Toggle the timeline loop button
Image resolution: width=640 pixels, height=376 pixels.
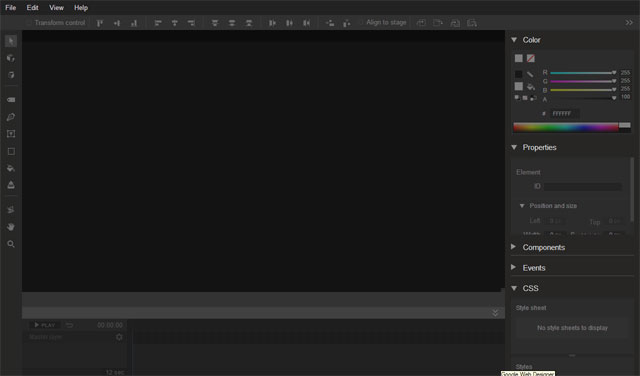point(70,325)
